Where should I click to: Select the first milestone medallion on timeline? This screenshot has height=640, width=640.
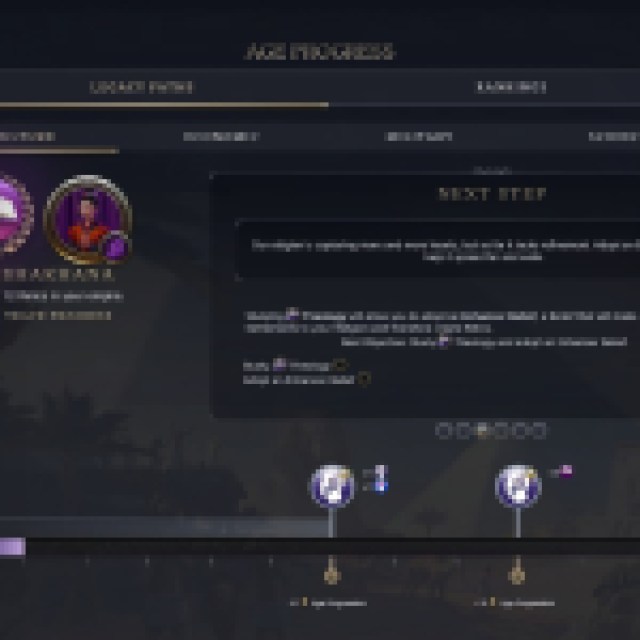(x=332, y=486)
